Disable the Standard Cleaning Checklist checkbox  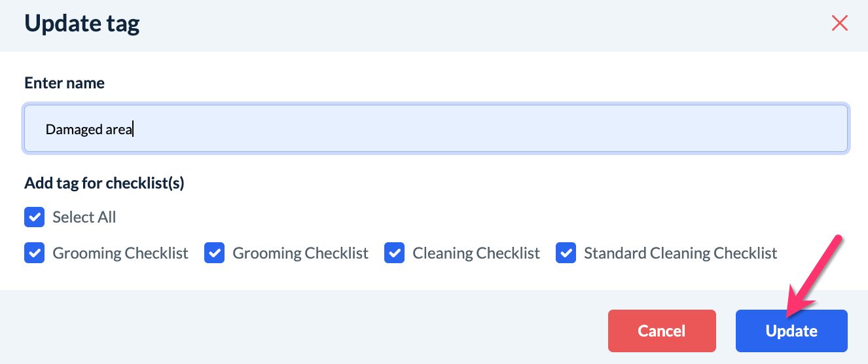pos(566,253)
